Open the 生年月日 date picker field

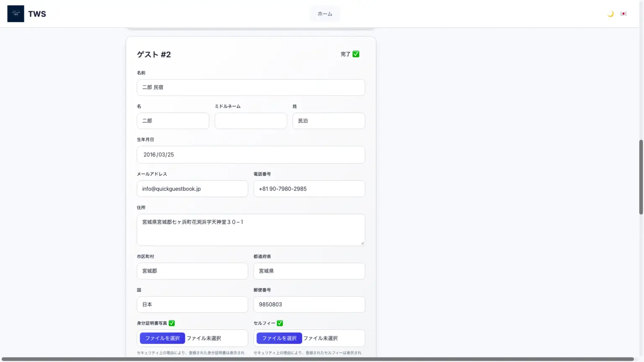tap(251, 155)
